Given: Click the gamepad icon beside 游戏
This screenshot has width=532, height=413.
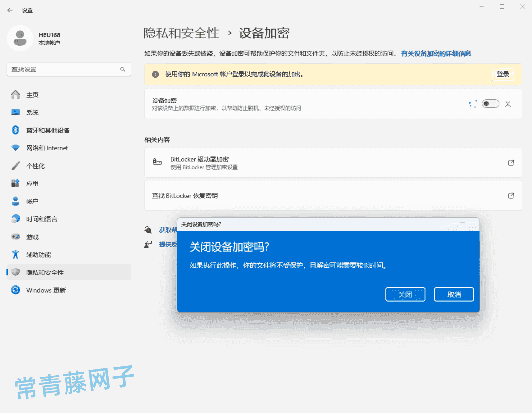Looking at the screenshot, I should (16, 237).
